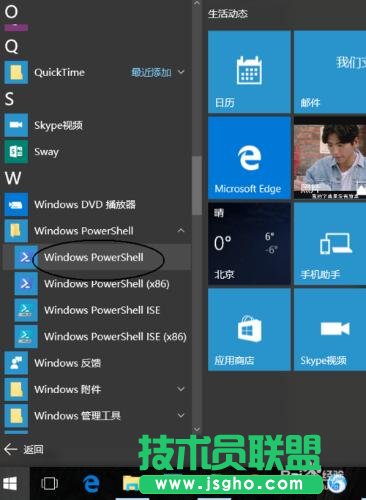Image resolution: width=366 pixels, height=500 pixels.
Task: Click the app list scrollbar thumb
Action: (x=197, y=185)
